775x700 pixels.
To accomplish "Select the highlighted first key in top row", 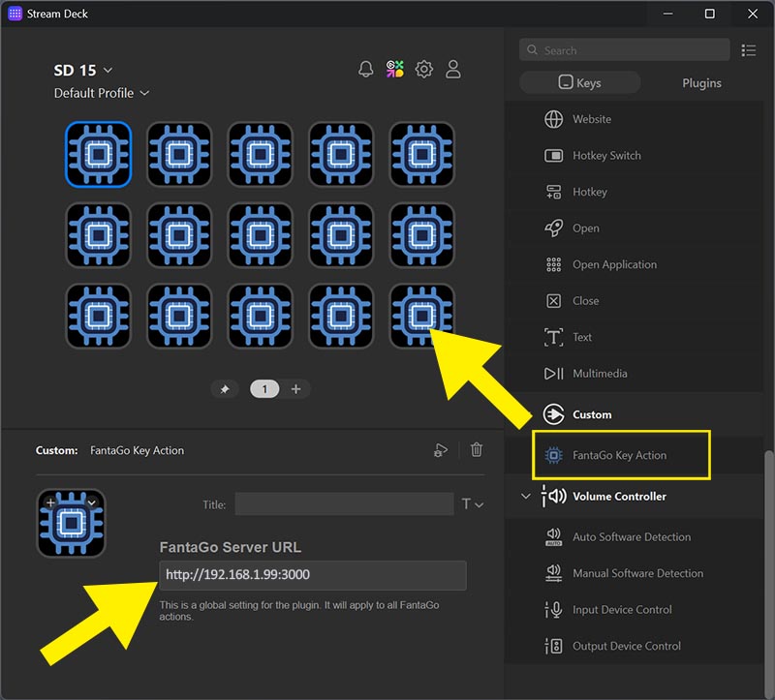I will [x=99, y=155].
